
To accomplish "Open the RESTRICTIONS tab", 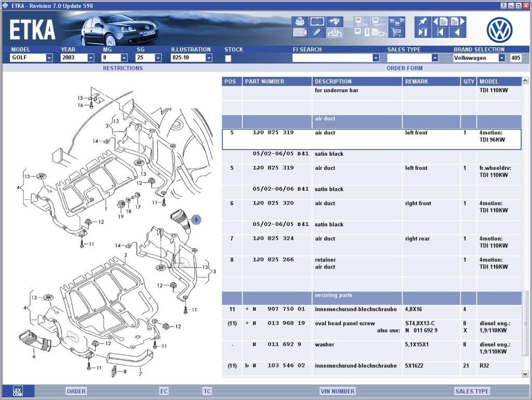I will [123, 68].
